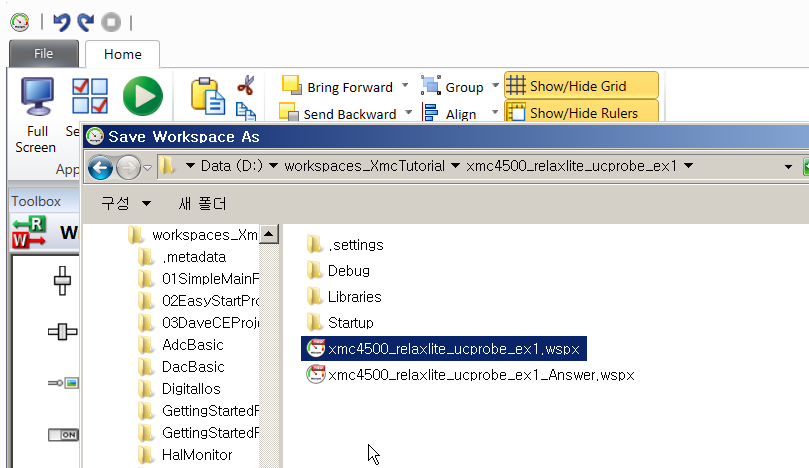Toggle Show/Hide Rulers
This screenshot has width=809, height=468.
[x=581, y=111]
